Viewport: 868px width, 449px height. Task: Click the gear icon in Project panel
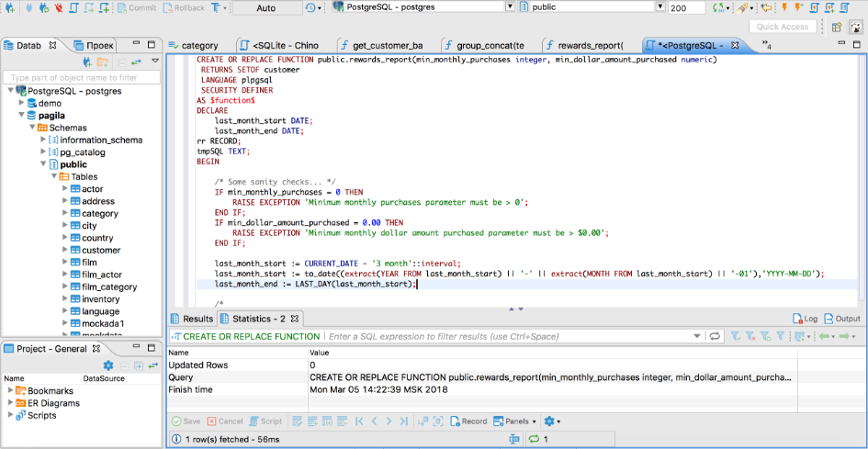[x=108, y=365]
